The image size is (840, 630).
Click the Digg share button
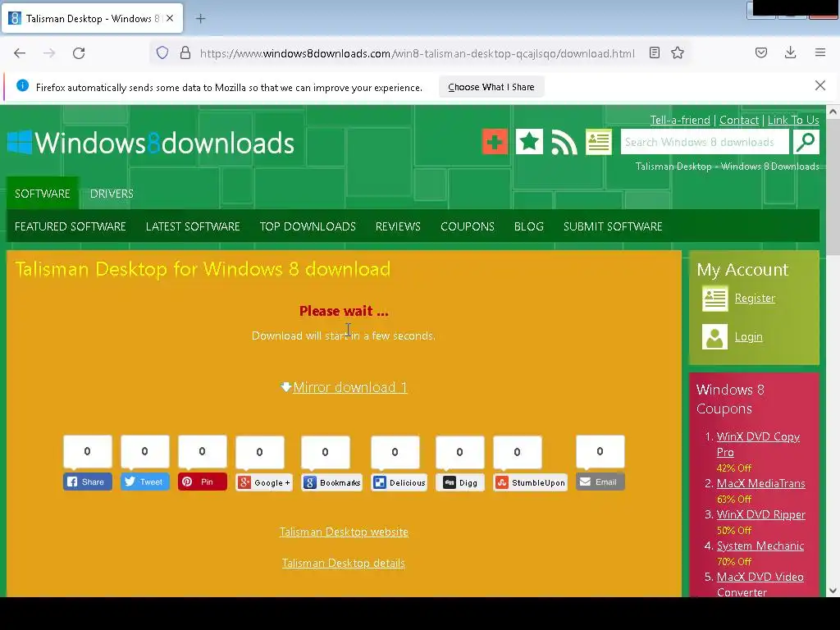460,482
